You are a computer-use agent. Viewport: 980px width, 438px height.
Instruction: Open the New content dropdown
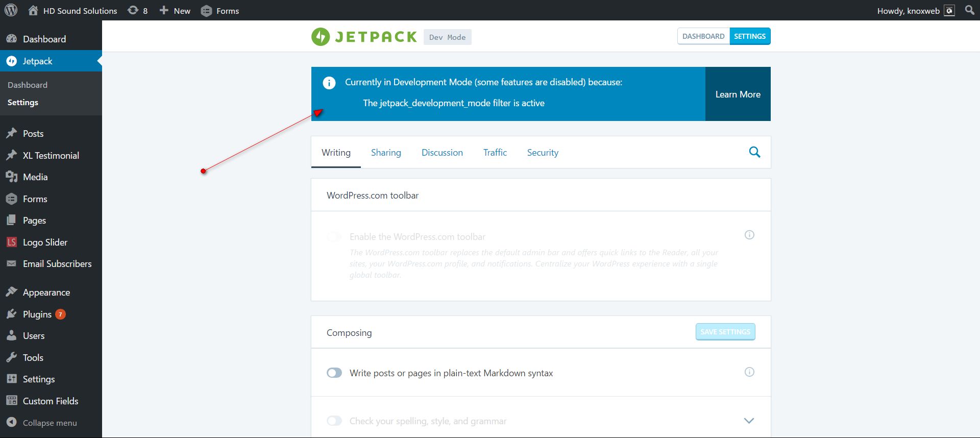[175, 11]
